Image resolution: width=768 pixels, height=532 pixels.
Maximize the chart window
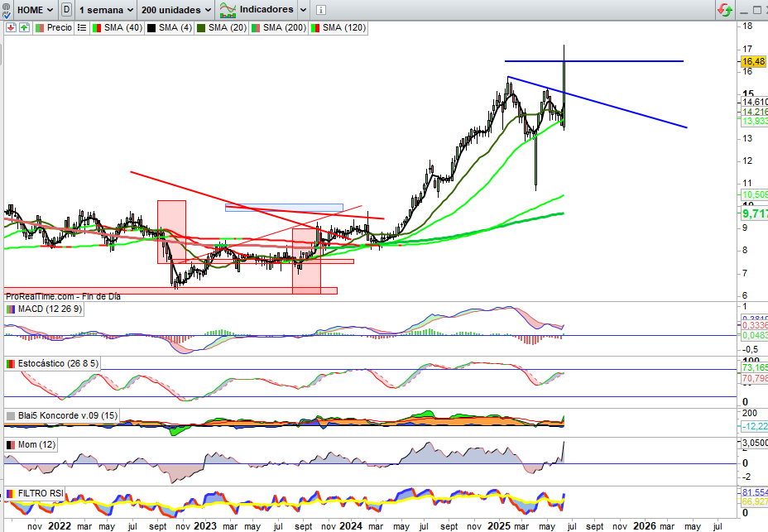[x=756, y=10]
